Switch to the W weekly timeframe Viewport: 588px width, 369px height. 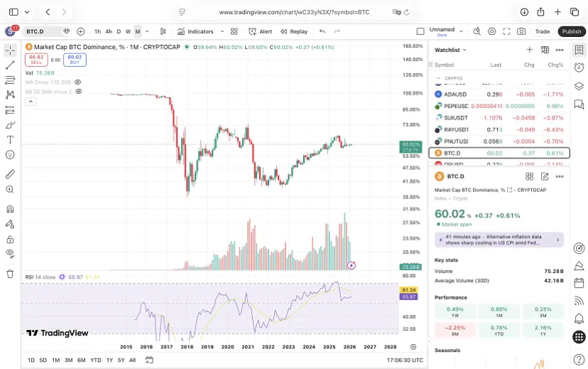point(128,31)
